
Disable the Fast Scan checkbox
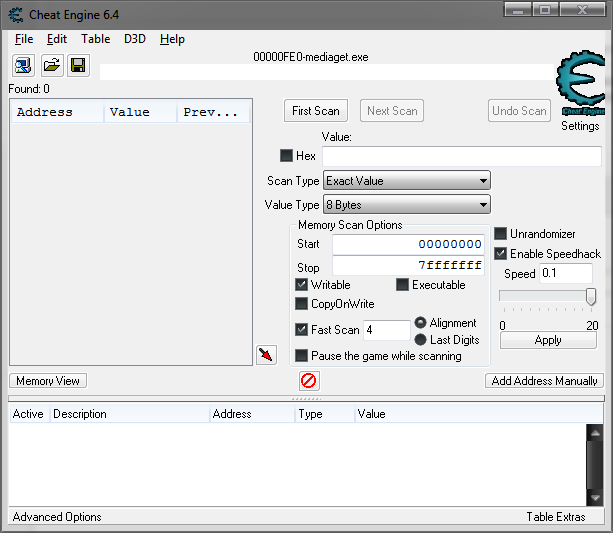pyautogui.click(x=301, y=329)
